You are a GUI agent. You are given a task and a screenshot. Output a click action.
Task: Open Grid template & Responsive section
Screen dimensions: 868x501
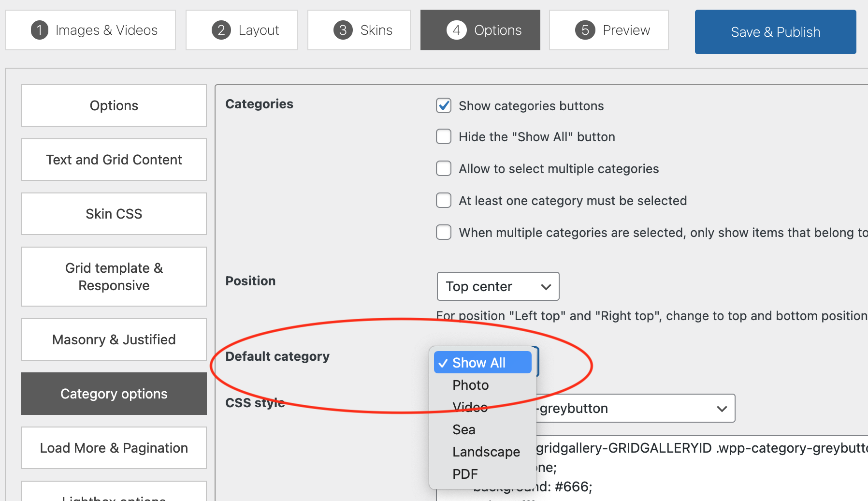(x=114, y=277)
